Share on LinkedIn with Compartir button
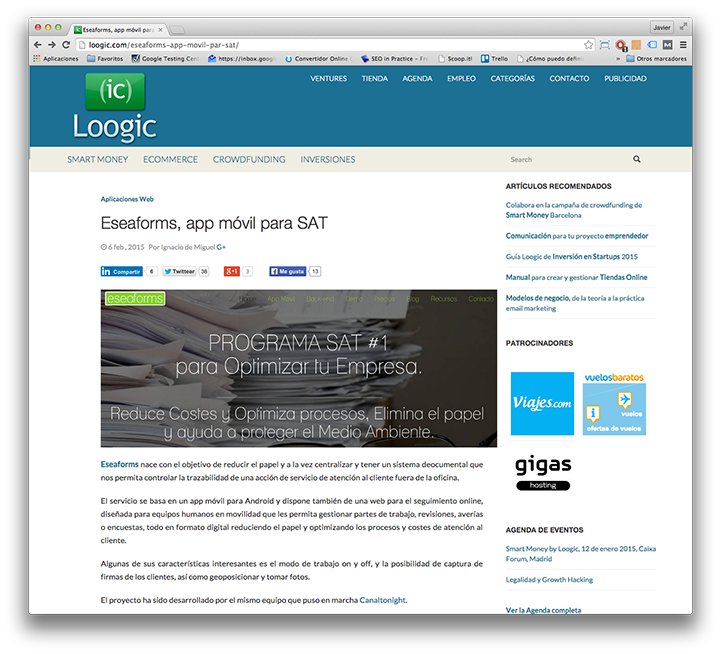721x654 pixels. [x=121, y=271]
